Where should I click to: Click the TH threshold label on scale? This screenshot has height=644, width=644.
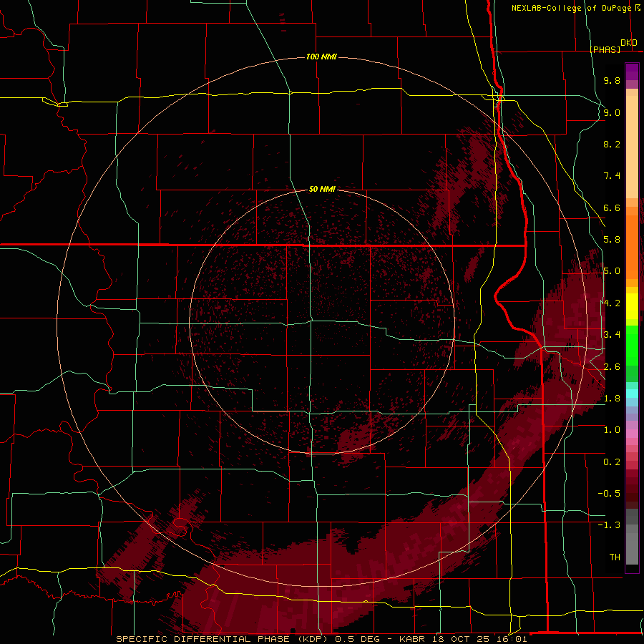pyautogui.click(x=615, y=557)
